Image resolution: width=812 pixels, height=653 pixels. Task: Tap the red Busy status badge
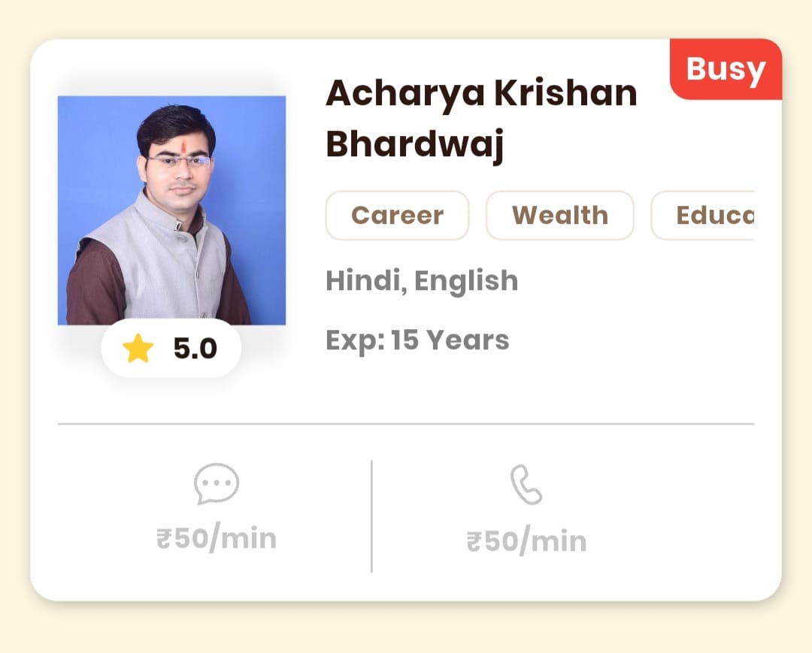coord(724,69)
